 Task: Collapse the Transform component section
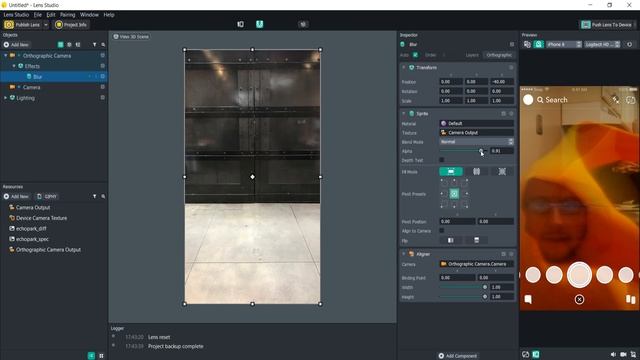coord(404,67)
